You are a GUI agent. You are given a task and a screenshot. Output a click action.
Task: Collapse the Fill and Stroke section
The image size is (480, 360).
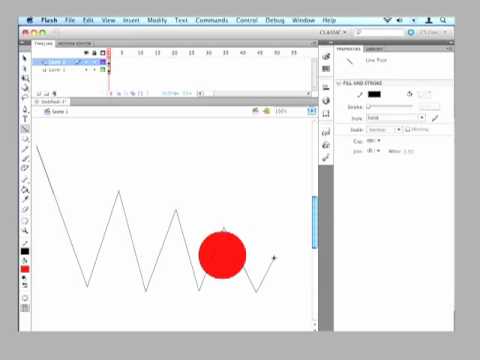(339, 83)
